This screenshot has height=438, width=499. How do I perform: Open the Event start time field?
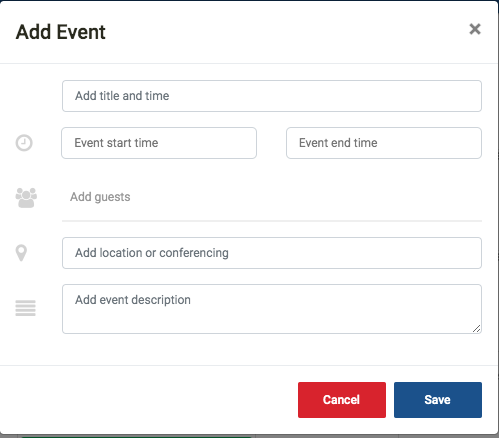tap(159, 143)
